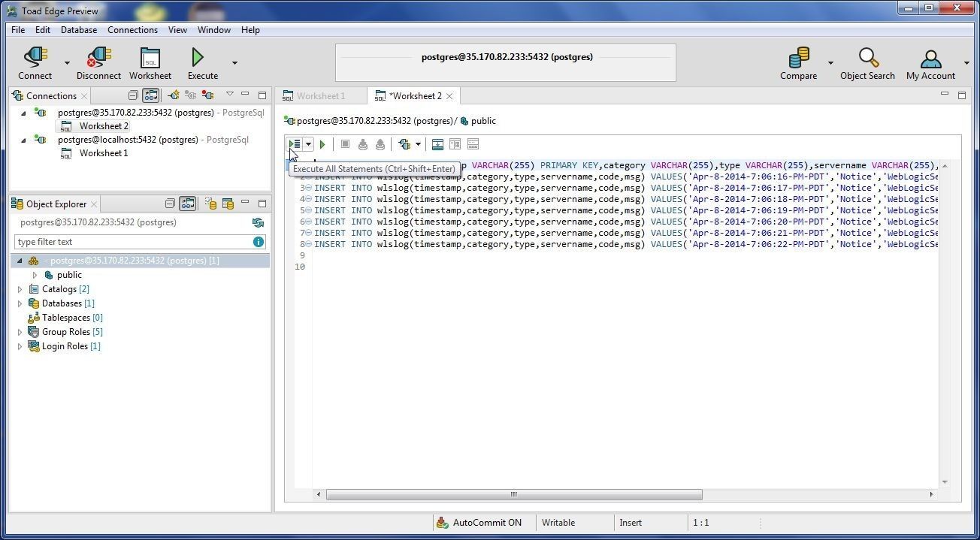Click the second result layout icon in worksheet toolbar
This screenshot has height=540, width=980.
[455, 144]
